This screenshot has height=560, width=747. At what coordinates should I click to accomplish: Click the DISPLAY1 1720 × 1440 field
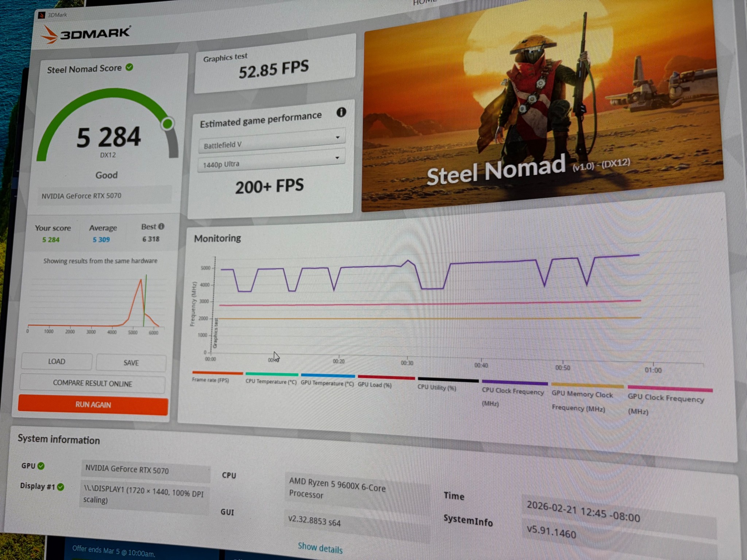145,496
